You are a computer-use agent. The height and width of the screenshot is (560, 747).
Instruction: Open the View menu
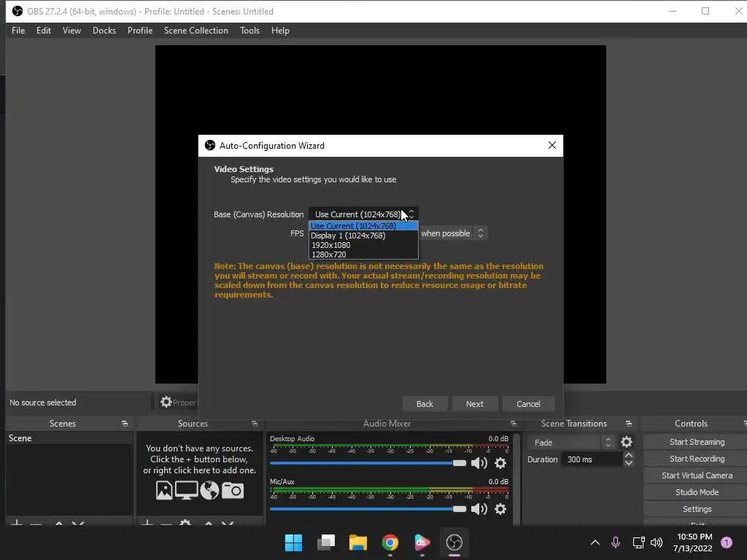click(x=71, y=31)
